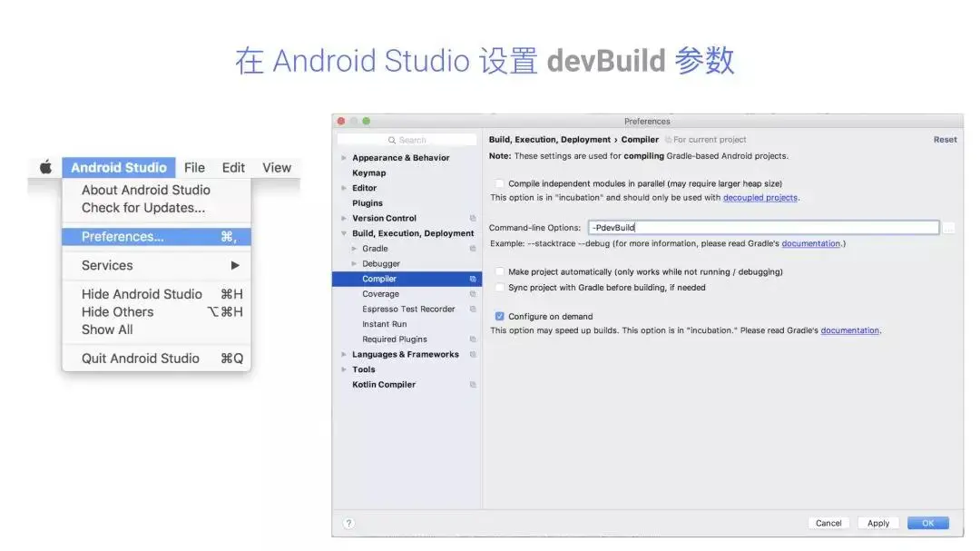This screenshot has height=551, width=980.
Task: Expand the Gradle subsection
Action: coord(354,249)
